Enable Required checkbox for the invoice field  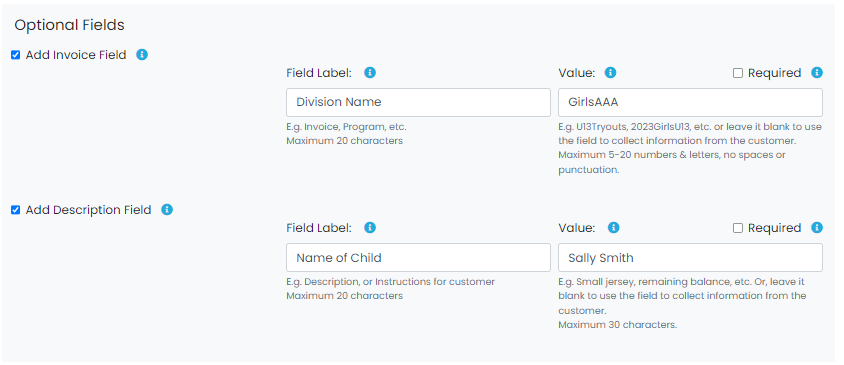[x=738, y=73]
